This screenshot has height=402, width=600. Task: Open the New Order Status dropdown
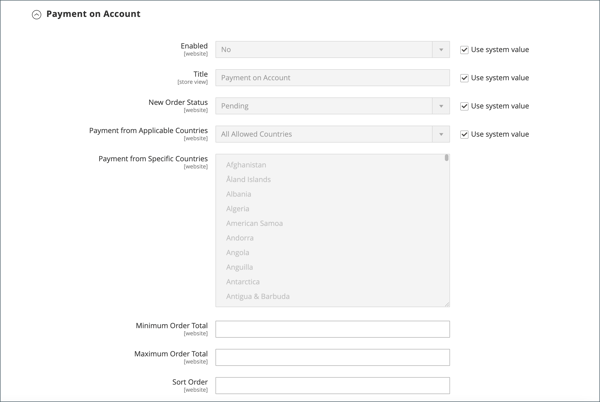332,106
